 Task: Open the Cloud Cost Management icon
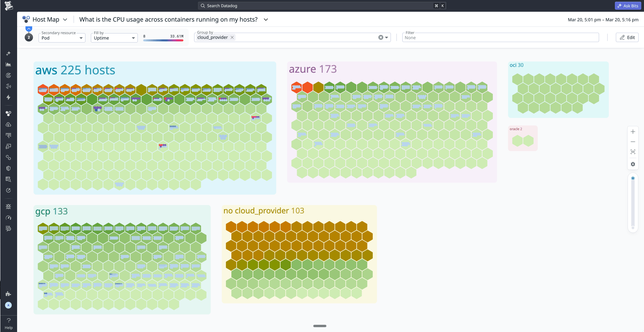(x=8, y=125)
